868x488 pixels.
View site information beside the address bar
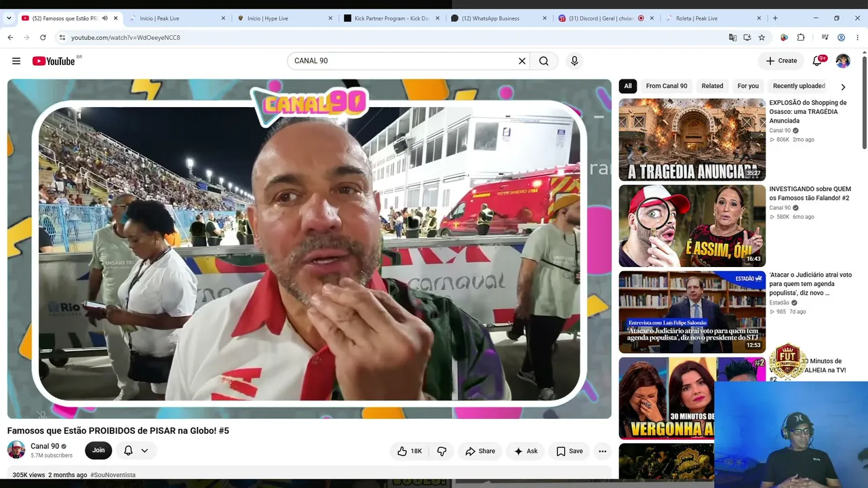pos(62,37)
